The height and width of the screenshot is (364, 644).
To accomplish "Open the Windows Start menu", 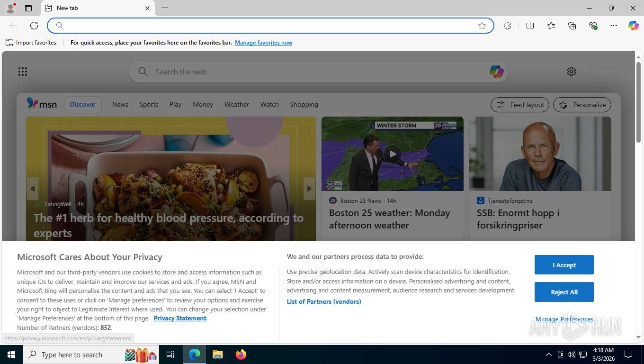I will tap(11, 355).
